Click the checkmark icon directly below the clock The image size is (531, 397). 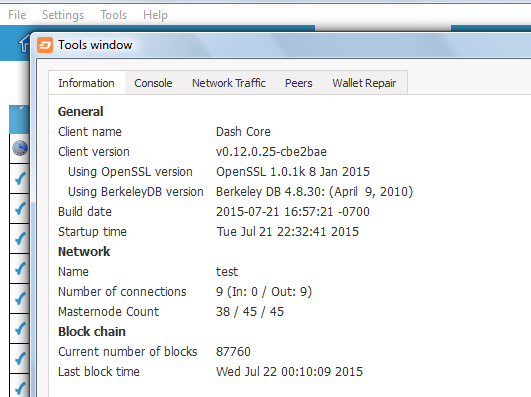click(20, 179)
